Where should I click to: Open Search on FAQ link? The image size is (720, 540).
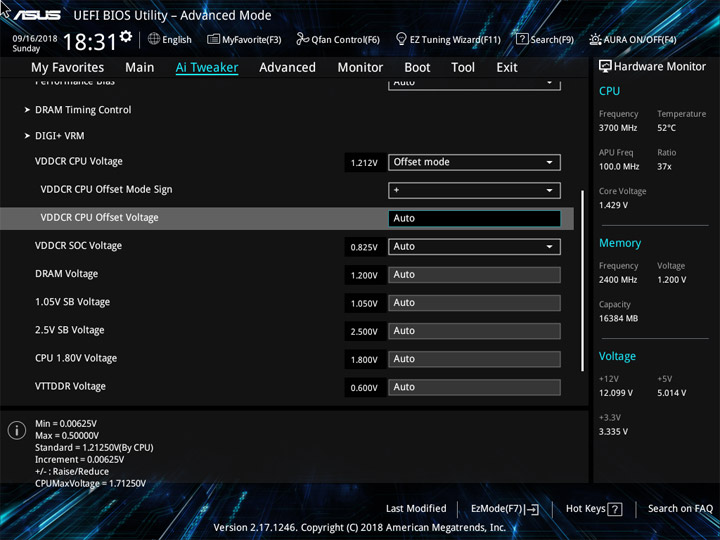click(x=680, y=509)
